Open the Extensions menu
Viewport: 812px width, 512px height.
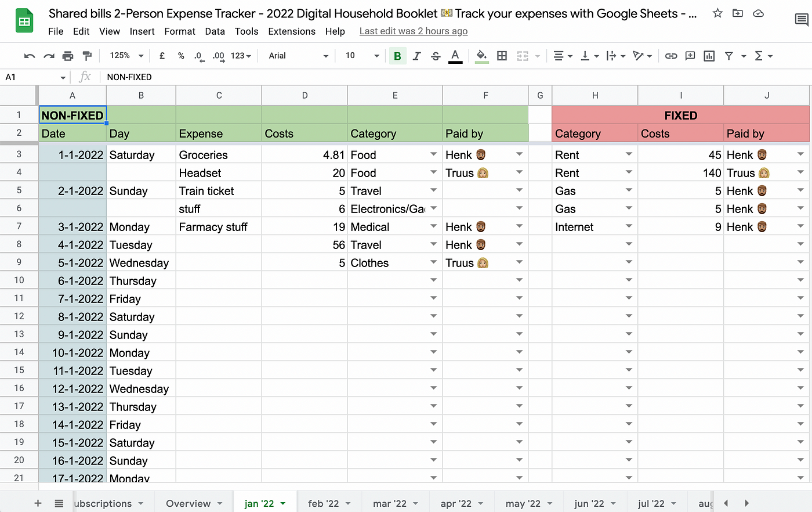[292, 31]
